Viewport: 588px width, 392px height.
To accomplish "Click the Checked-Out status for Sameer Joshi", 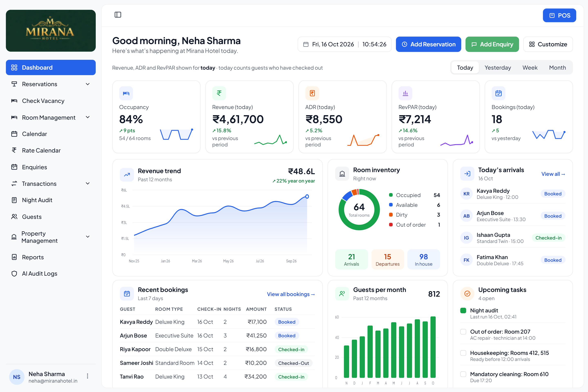I will coord(294,363).
